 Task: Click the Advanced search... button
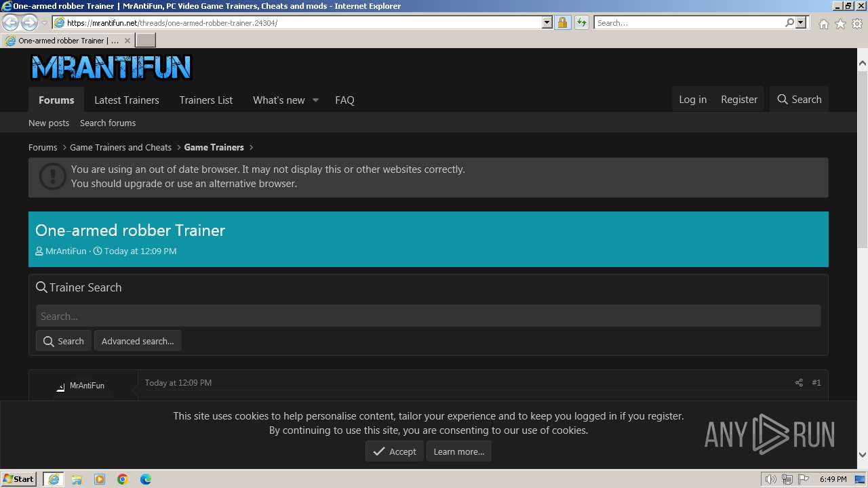[138, 341]
